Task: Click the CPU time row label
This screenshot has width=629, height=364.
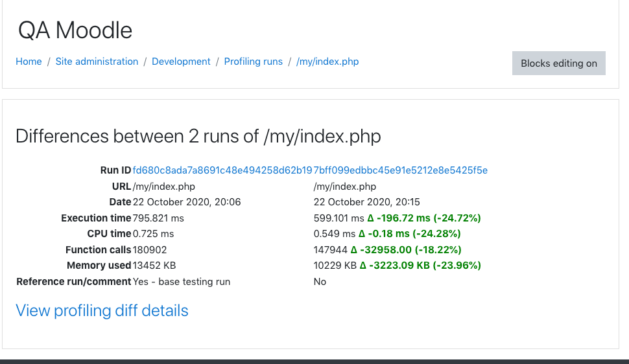Action: tap(109, 234)
